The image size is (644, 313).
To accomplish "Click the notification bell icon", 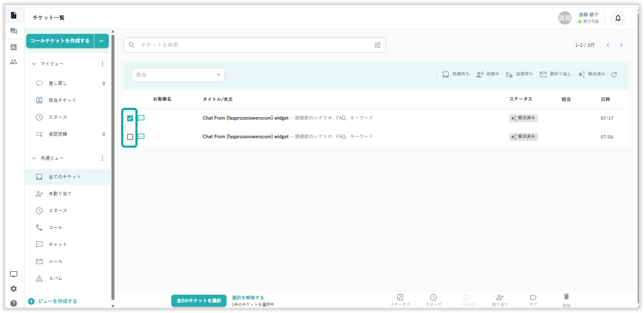I will point(618,18).
